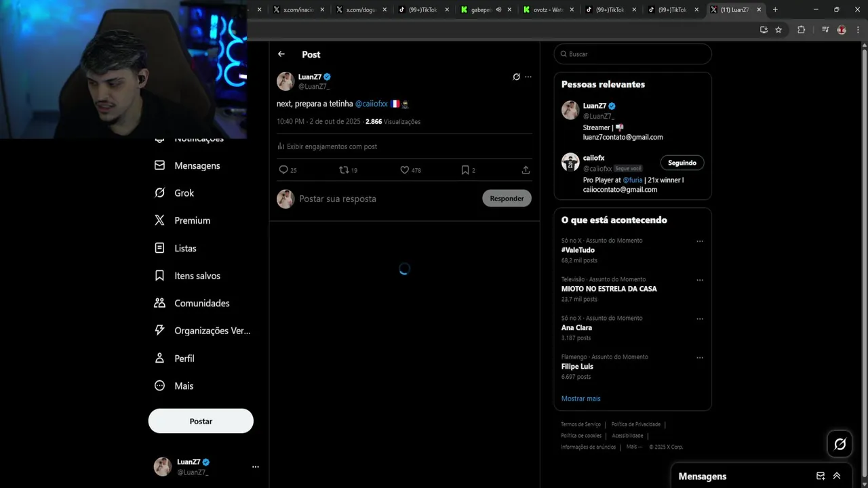This screenshot has height=488, width=868.
Task: Switch to the x.com/dogu browser tab
Action: (361, 9)
